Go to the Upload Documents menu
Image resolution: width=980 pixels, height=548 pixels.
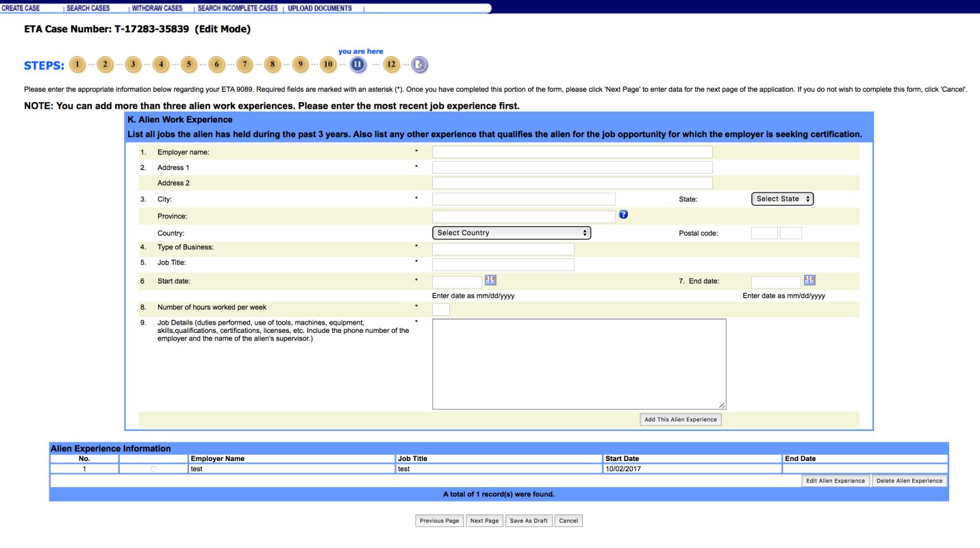320,8
